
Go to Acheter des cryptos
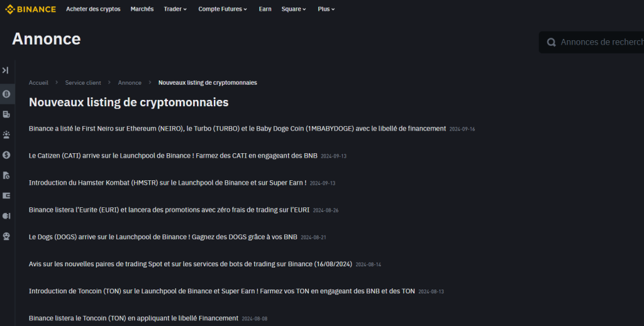pos(94,9)
